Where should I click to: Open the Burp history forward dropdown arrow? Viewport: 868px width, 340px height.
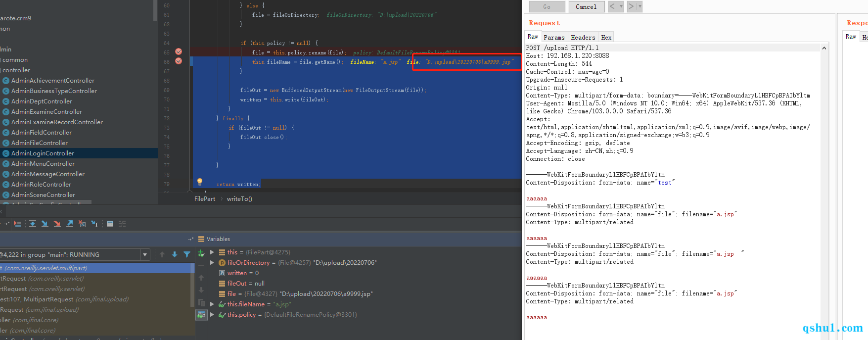640,6
